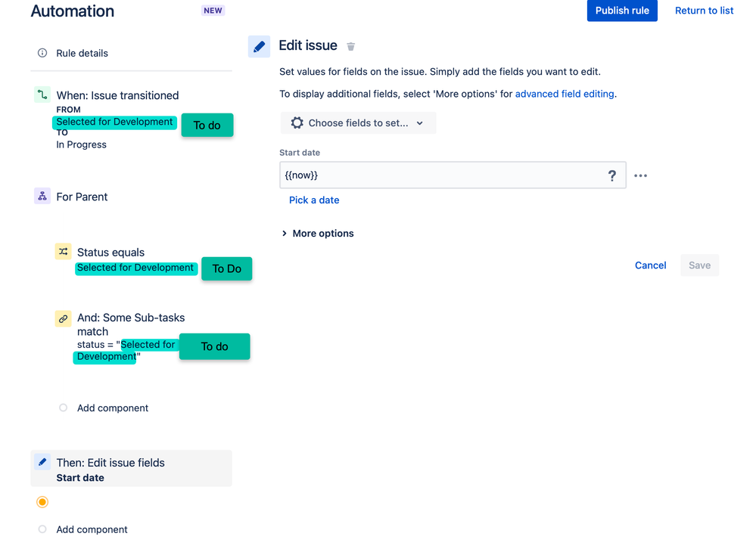This screenshot has height=552, width=756.
Task: Follow the advanced field editing link
Action: point(565,94)
